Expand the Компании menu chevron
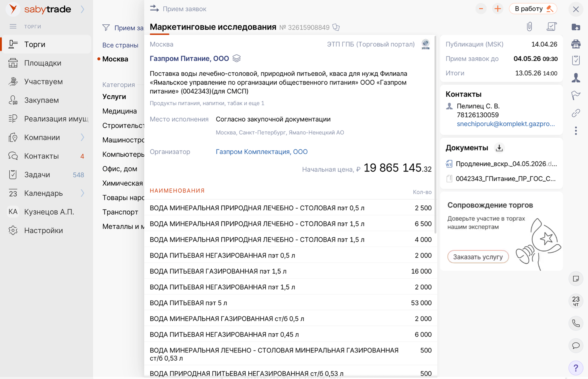This screenshot has height=379, width=588. point(83,137)
